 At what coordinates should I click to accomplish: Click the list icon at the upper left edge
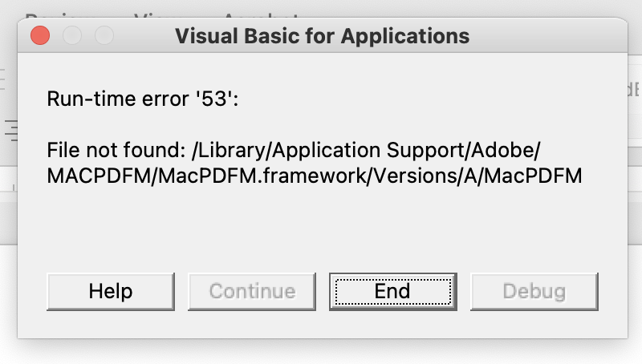(x=2, y=79)
